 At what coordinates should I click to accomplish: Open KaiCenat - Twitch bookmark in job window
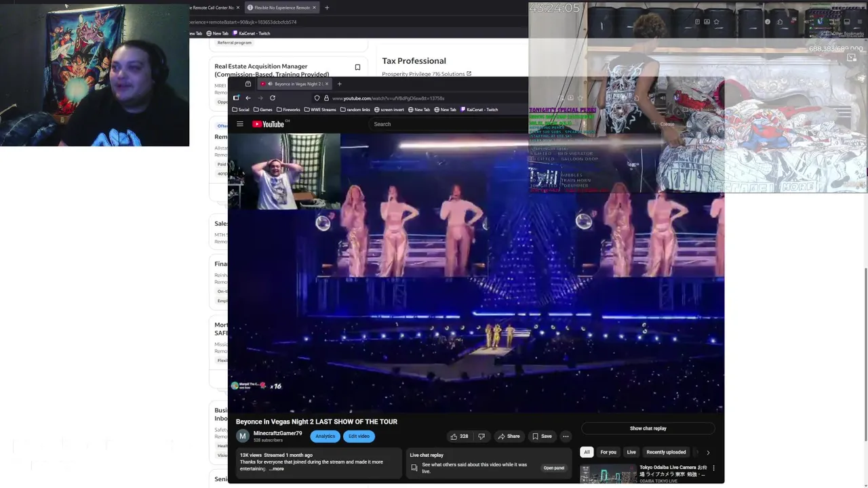point(251,33)
